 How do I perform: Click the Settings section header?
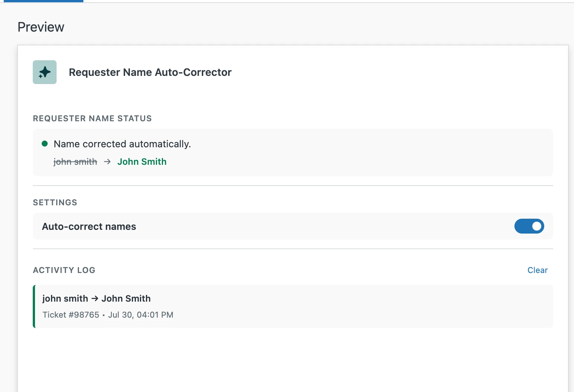click(55, 203)
